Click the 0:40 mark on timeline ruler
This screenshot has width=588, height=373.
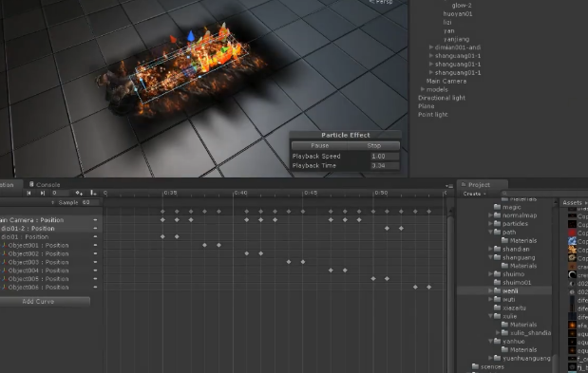[241, 193]
